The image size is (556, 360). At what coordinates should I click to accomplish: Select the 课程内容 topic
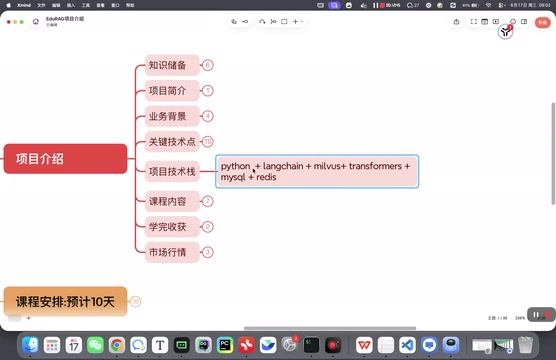[172, 201]
